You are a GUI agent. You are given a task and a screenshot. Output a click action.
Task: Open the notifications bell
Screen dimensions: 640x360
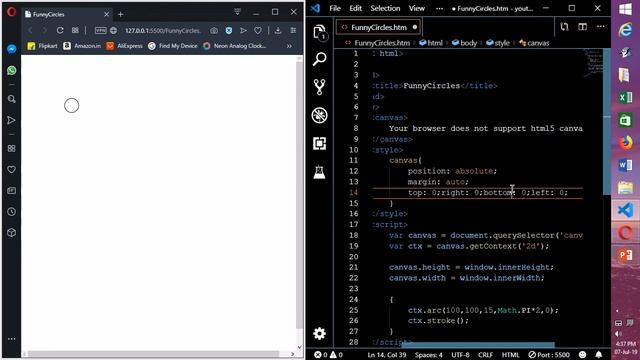coord(598,355)
